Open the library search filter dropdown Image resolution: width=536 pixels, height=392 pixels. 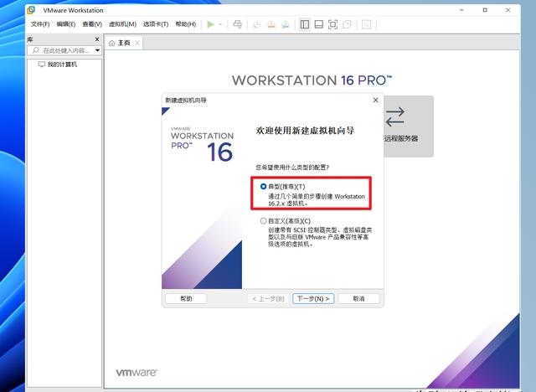coord(97,50)
